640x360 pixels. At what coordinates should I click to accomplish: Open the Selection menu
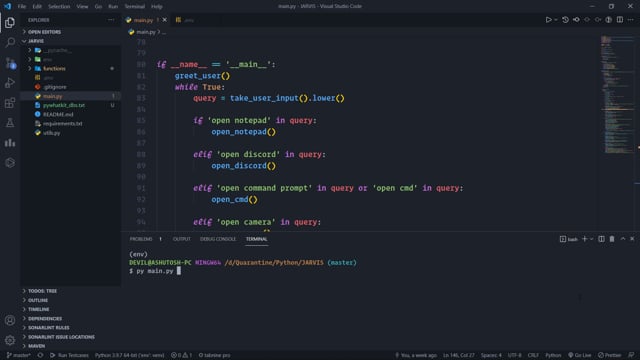59,7
